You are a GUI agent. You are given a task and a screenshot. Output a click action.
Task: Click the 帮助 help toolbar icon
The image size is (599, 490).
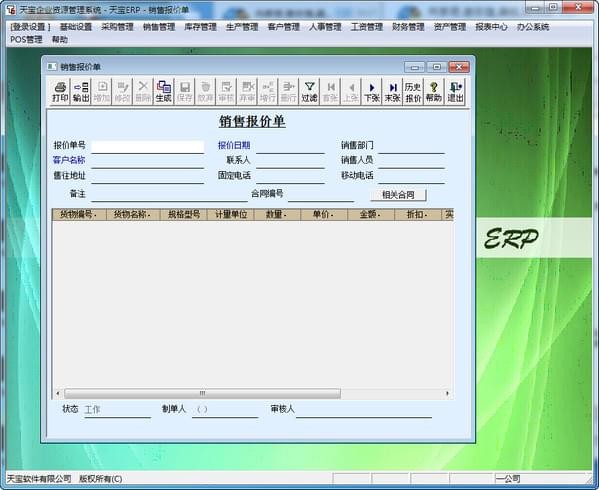(x=434, y=92)
